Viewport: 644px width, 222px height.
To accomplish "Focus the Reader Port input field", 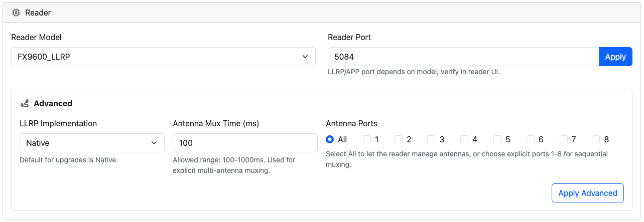I will click(x=463, y=57).
